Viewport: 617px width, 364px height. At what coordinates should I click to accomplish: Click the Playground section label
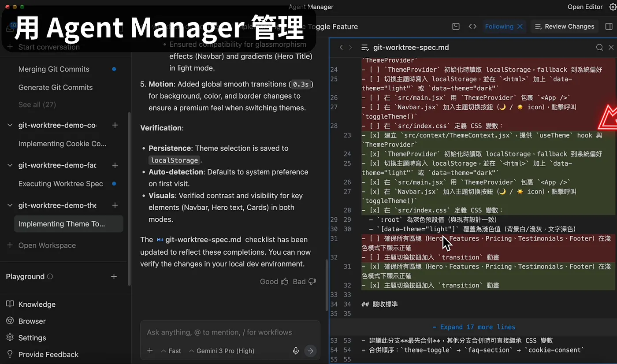click(25, 277)
